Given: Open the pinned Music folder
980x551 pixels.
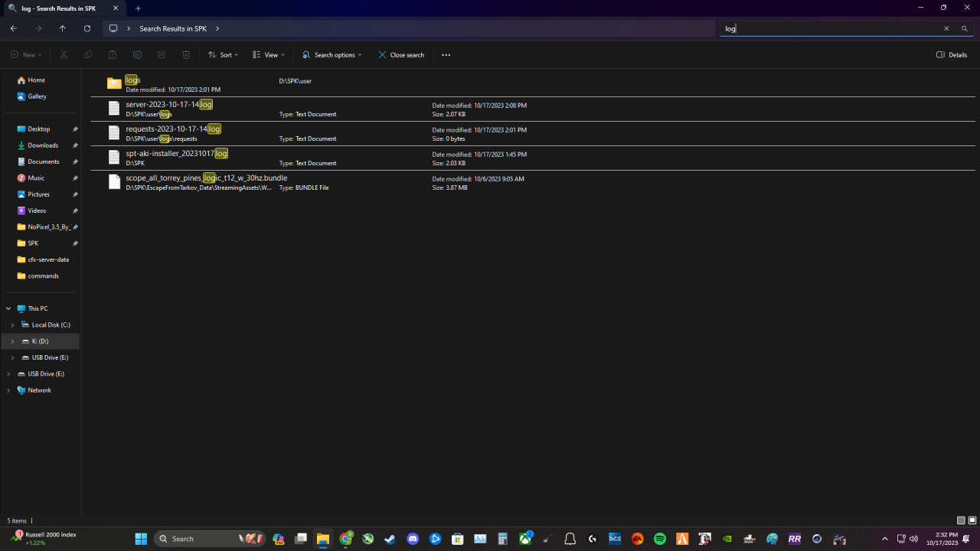Looking at the screenshot, I should point(36,178).
